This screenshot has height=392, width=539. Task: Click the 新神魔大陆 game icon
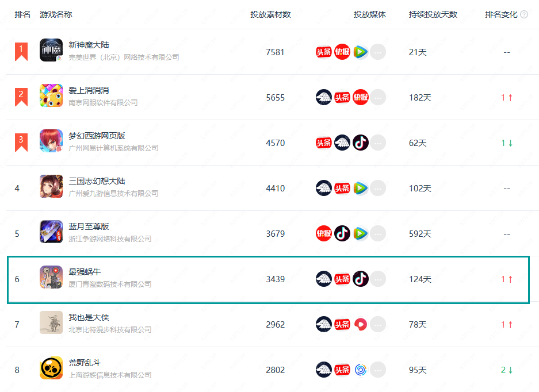51,50
